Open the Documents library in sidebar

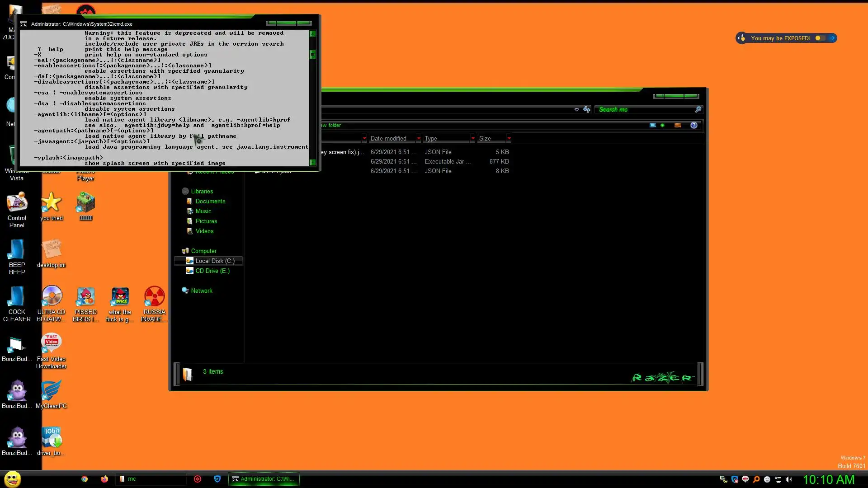tap(210, 201)
